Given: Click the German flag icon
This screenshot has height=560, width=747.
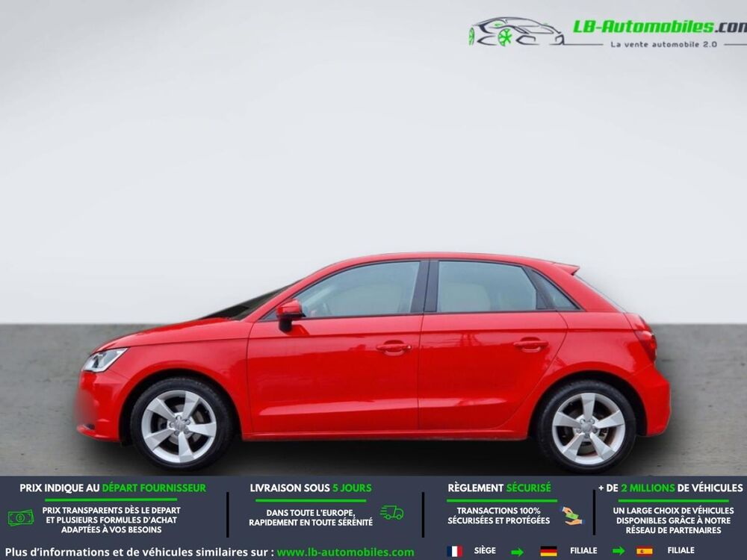Looking at the screenshot, I should pos(548,552).
